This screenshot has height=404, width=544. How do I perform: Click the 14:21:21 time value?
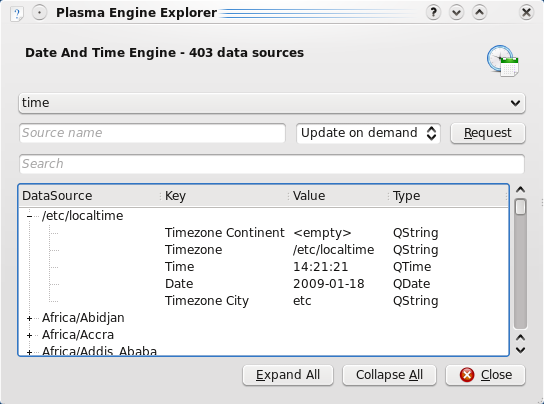coord(321,267)
